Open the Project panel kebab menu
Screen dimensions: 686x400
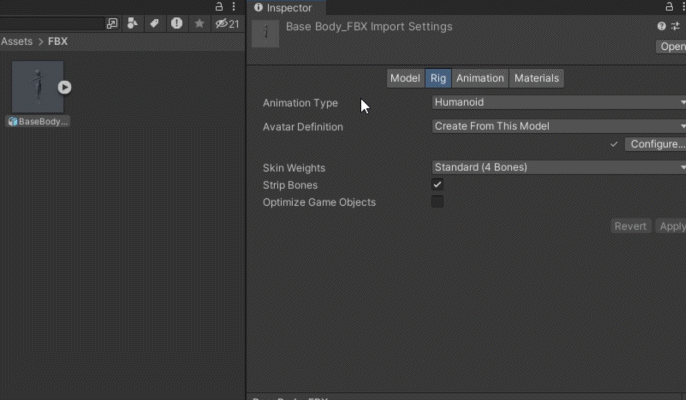tap(233, 7)
